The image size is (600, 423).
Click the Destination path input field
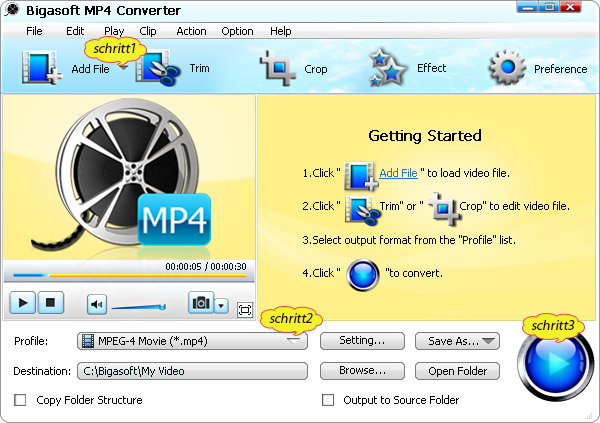192,371
